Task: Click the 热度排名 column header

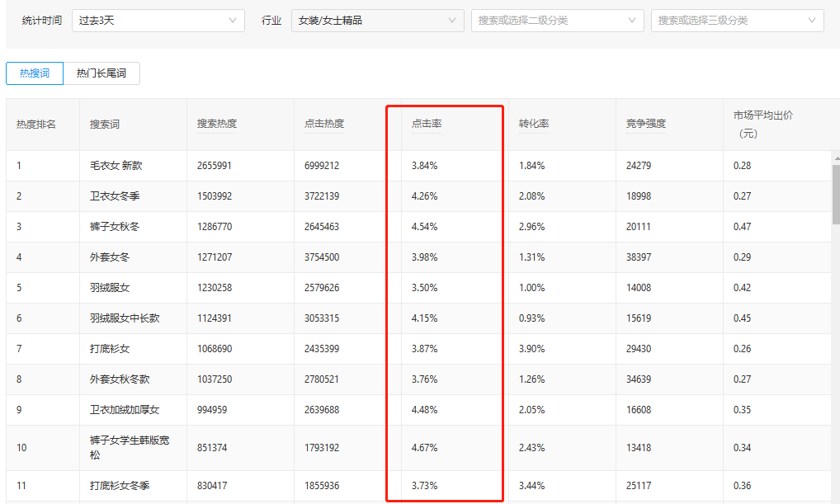Action: (36, 124)
